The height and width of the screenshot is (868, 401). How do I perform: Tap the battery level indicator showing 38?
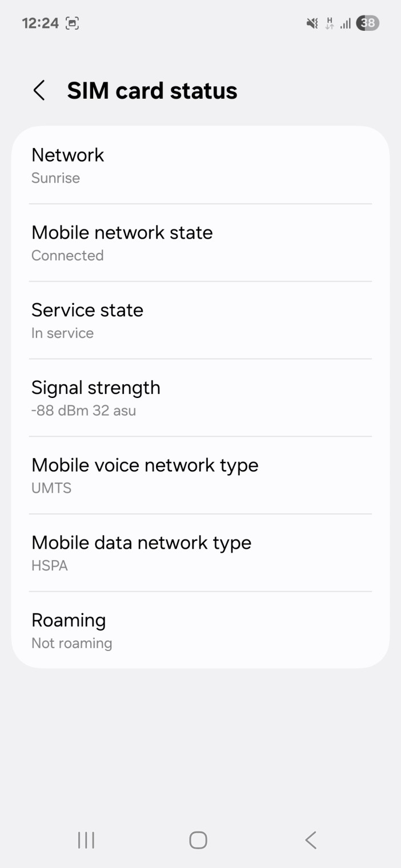367,23
